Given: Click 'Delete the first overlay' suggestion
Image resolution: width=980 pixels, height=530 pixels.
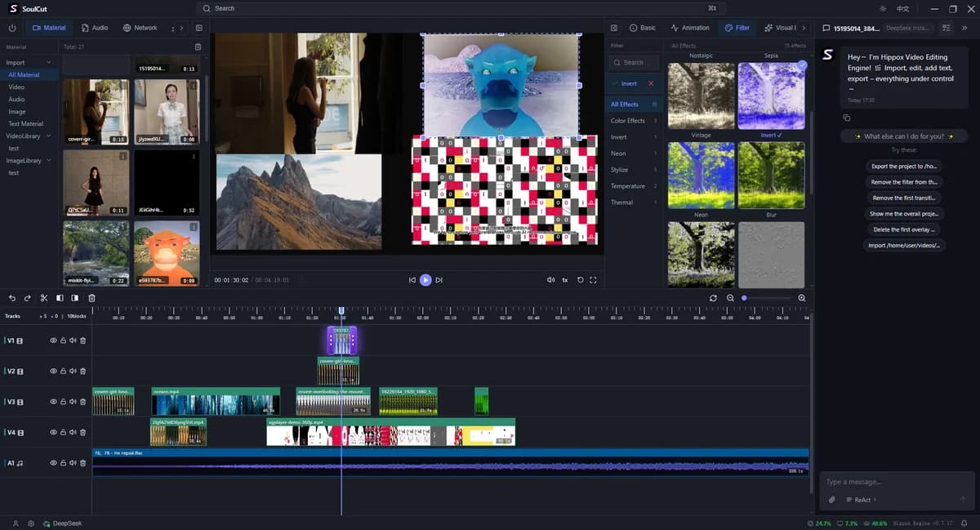Looking at the screenshot, I should (903, 229).
